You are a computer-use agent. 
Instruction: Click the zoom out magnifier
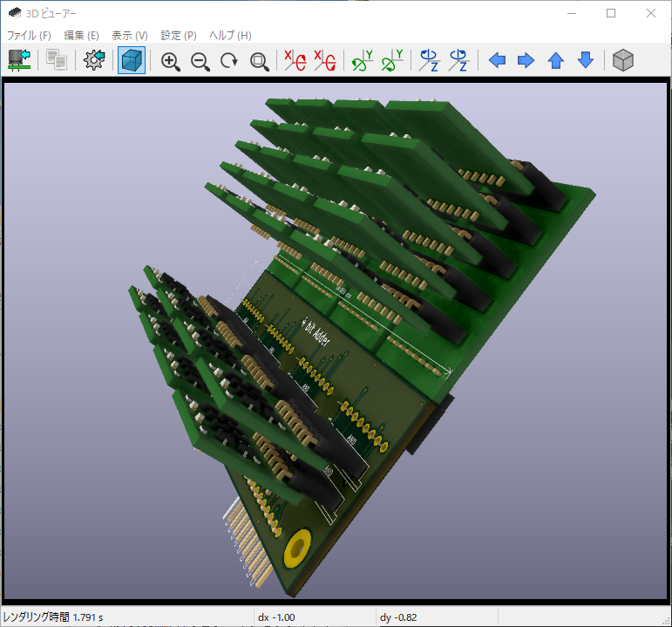pyautogui.click(x=200, y=61)
